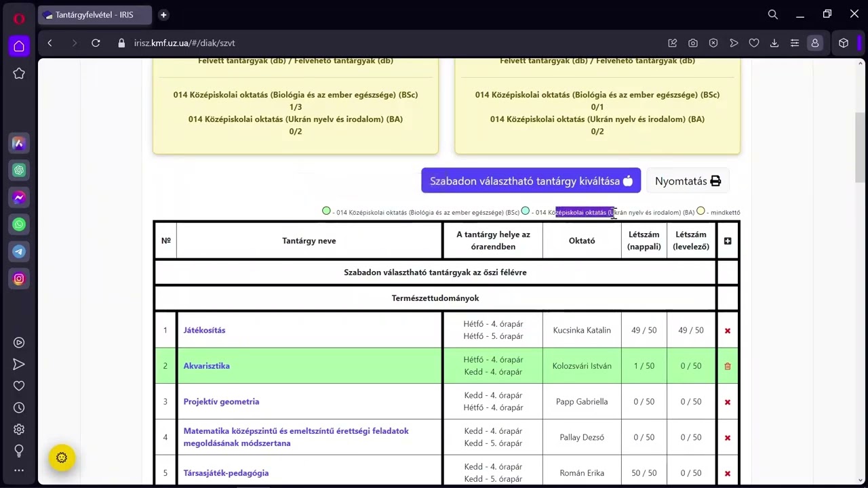
Task: Remove Matematika középszintű row with red X
Action: click(728, 438)
